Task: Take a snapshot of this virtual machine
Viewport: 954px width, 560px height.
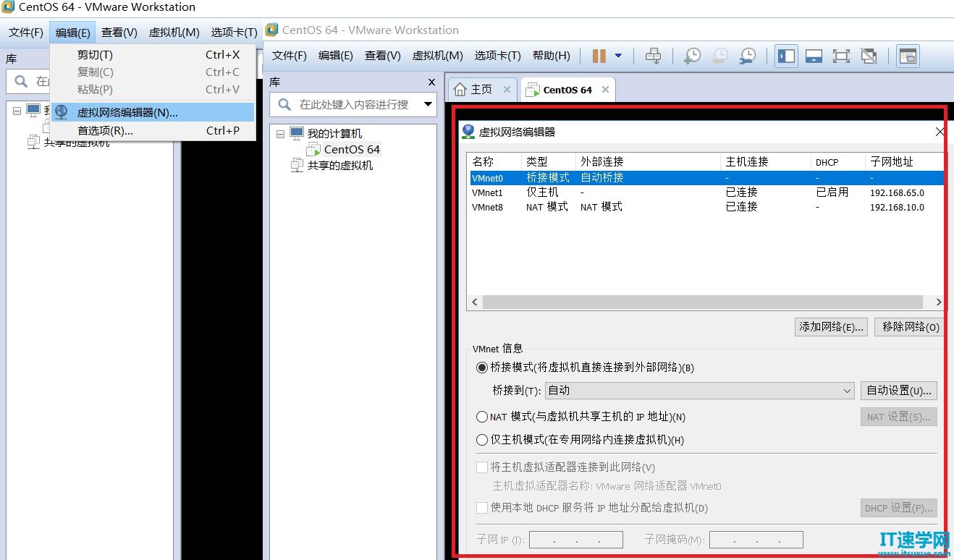Action: [x=692, y=56]
